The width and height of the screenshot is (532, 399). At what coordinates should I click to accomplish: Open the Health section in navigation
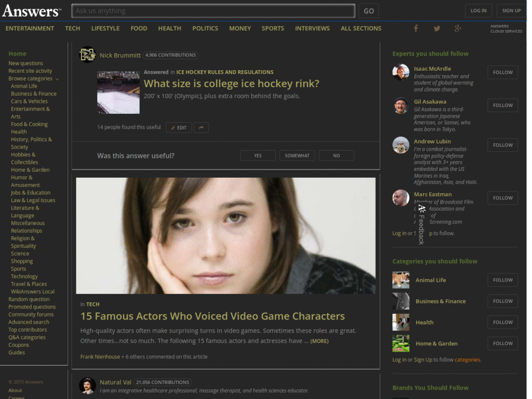(170, 29)
